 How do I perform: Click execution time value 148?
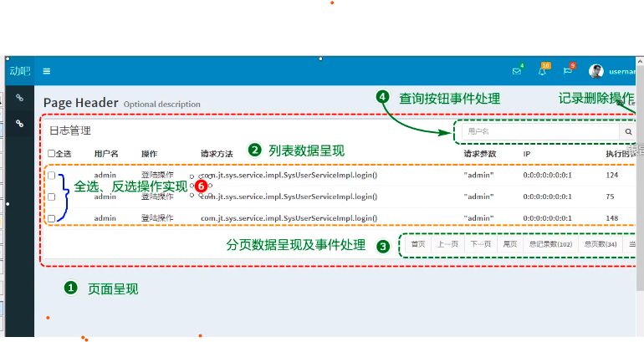coord(612,218)
